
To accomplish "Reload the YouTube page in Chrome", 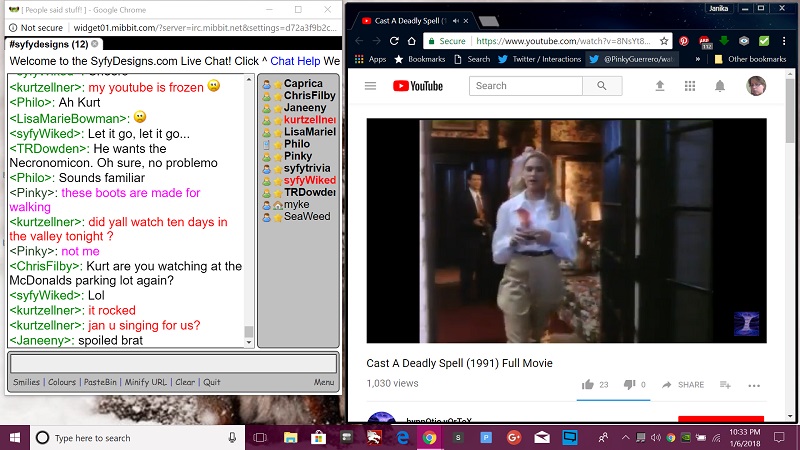I will click(x=394, y=41).
